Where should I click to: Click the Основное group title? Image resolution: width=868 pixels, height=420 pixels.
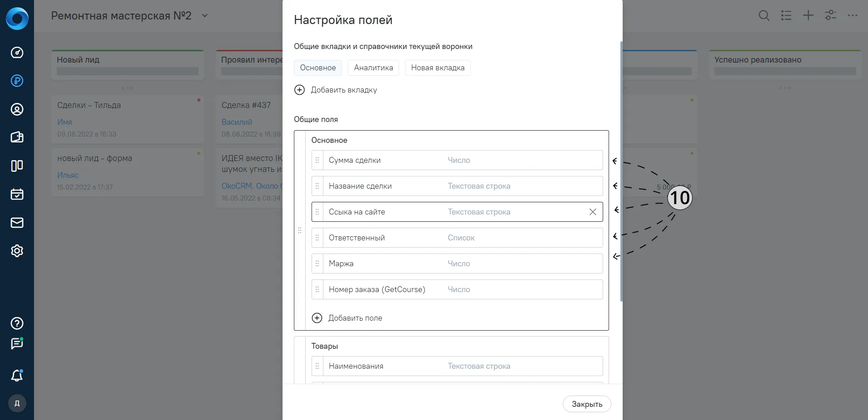coord(329,140)
